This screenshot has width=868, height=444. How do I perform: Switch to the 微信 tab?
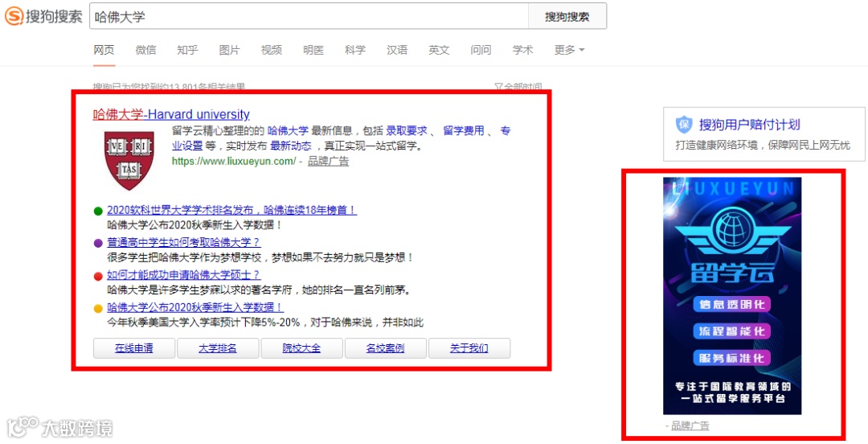click(x=145, y=50)
